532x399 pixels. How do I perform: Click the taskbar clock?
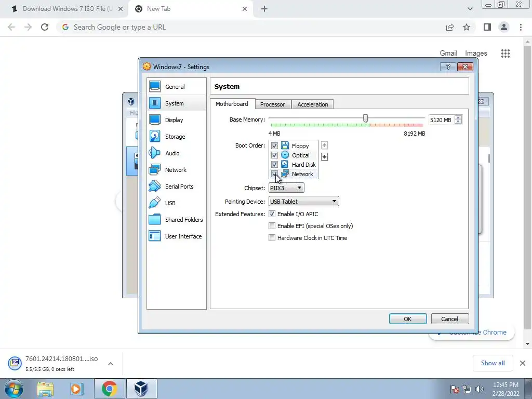point(506,389)
